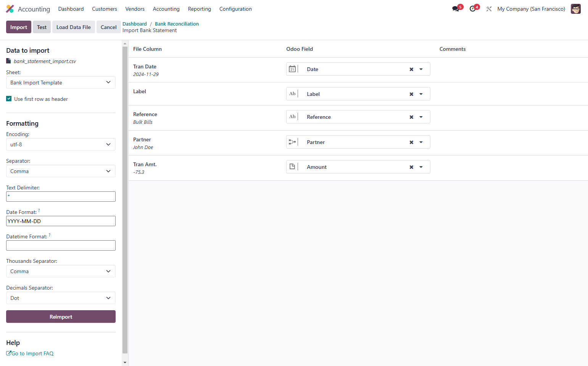Remove the Amount field mapping
588x366 pixels.
[x=411, y=167]
